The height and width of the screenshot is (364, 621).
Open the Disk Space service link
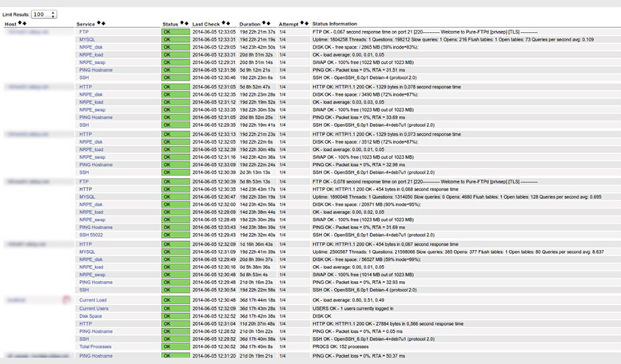tap(90, 315)
